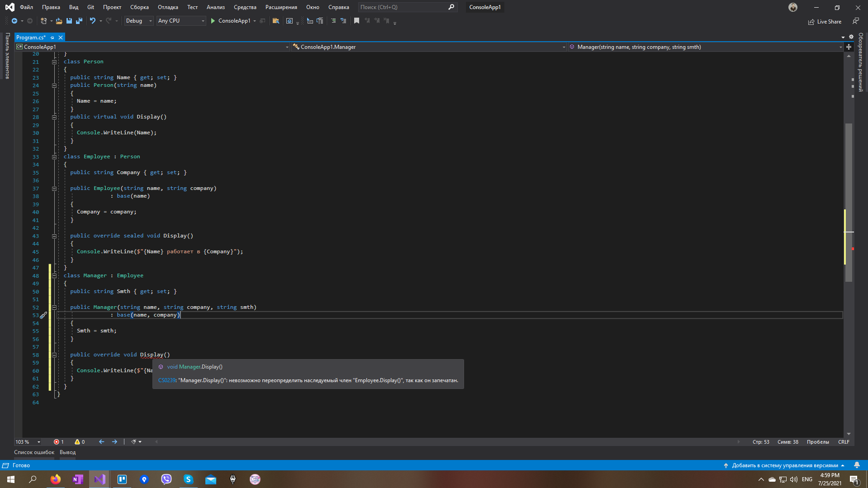Close the Program.cs tab
This screenshot has height=488, width=868.
coord(61,38)
